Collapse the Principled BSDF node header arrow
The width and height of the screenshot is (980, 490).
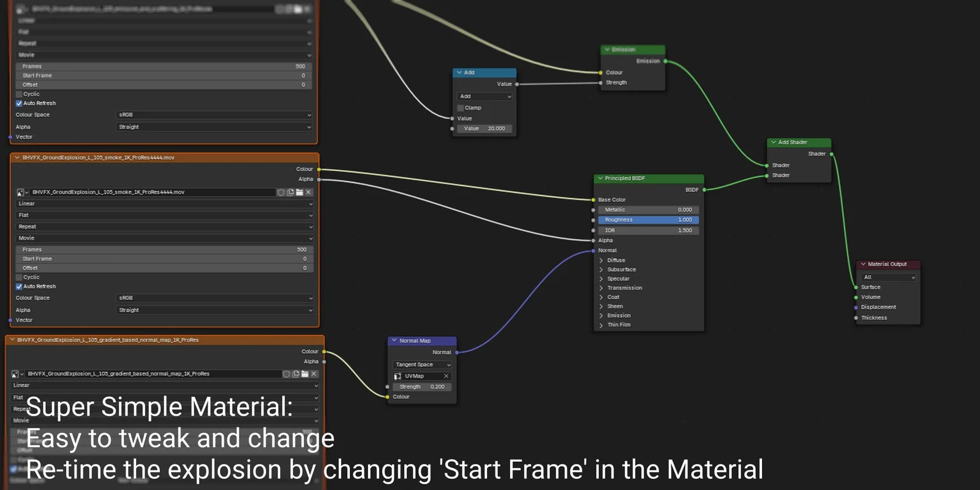coord(600,178)
